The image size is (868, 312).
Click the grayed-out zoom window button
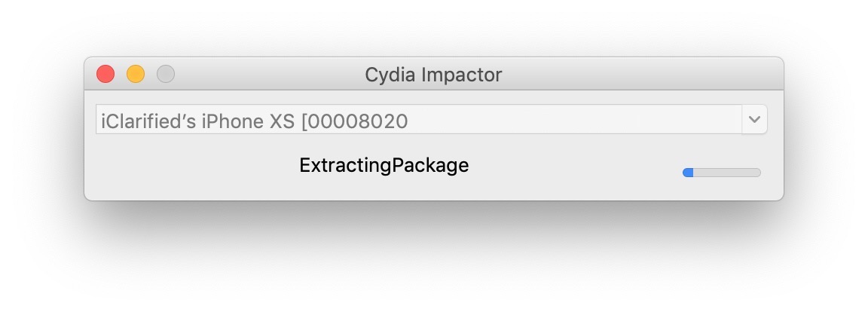[x=166, y=74]
